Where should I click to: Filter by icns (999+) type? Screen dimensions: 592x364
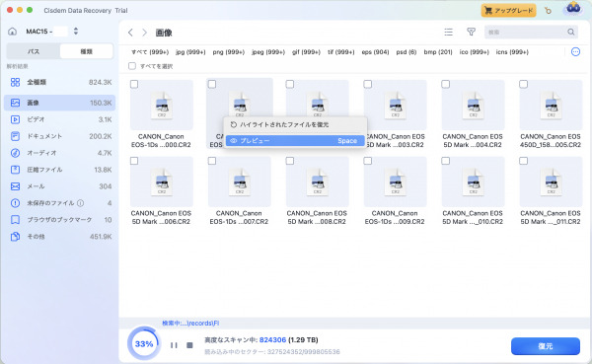pos(512,52)
